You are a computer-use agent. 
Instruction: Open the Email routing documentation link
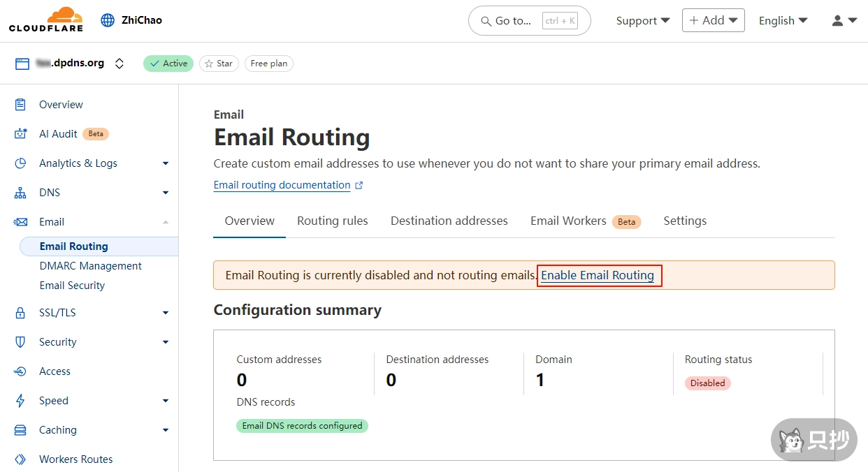click(282, 185)
